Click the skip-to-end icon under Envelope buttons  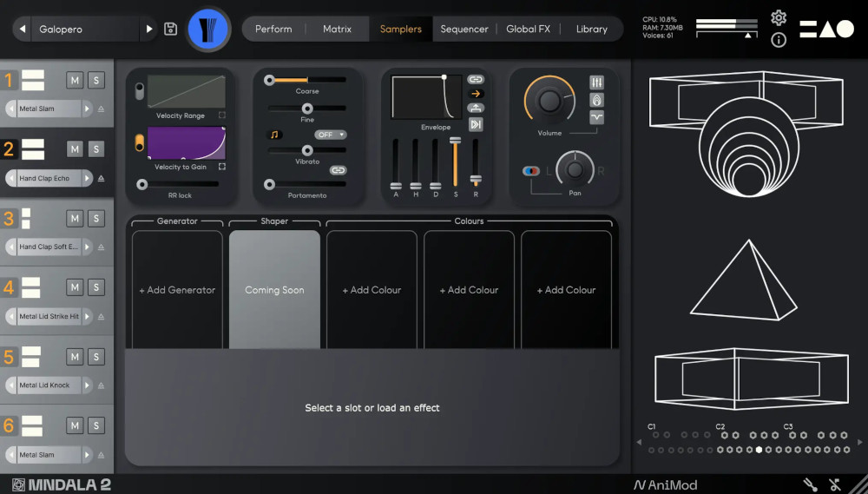476,124
